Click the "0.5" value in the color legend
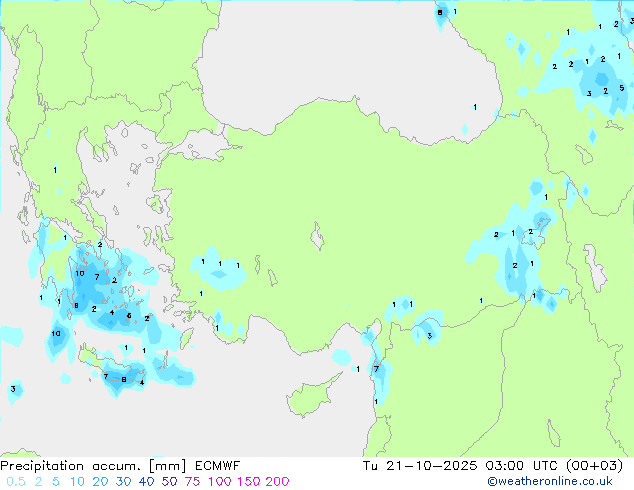 click(16, 482)
